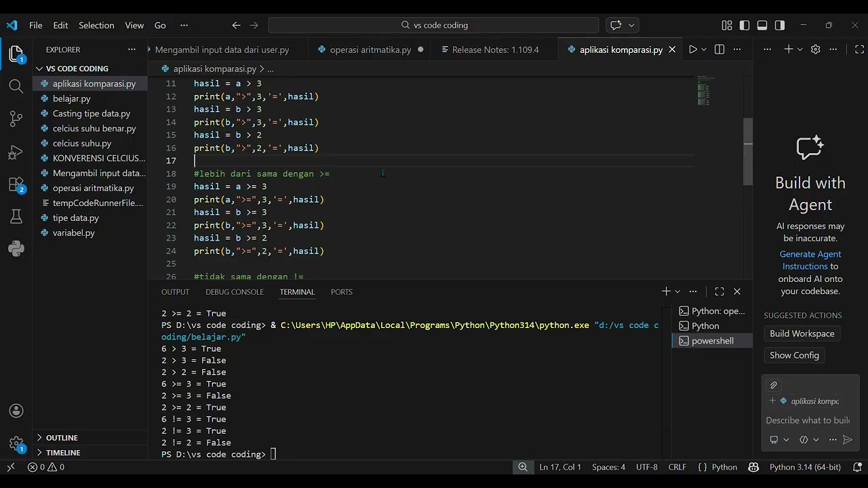
Task: Open run button dropdown arrow
Action: tap(704, 49)
